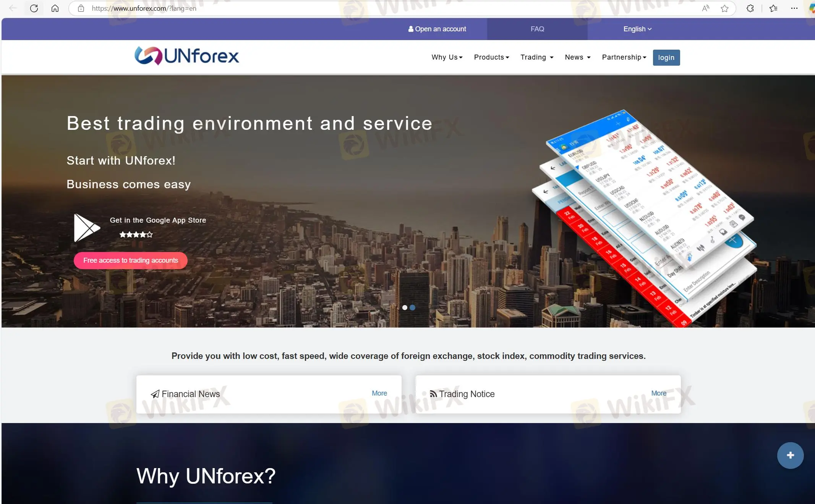Select first carousel slide dot

tap(405, 307)
